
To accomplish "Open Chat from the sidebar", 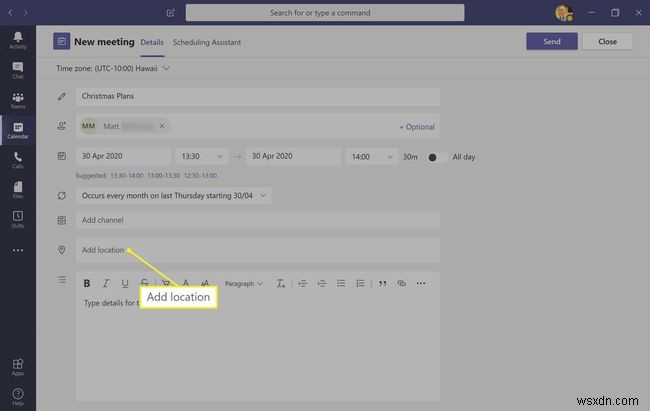I will (x=18, y=70).
